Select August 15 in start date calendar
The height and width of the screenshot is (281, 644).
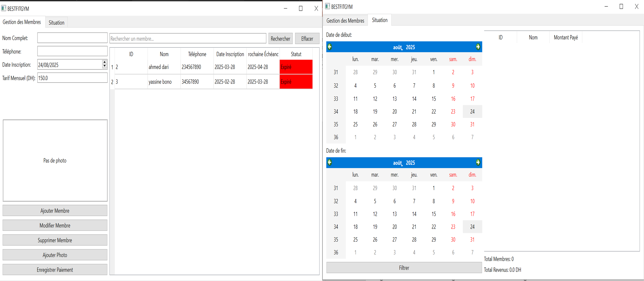434,99
